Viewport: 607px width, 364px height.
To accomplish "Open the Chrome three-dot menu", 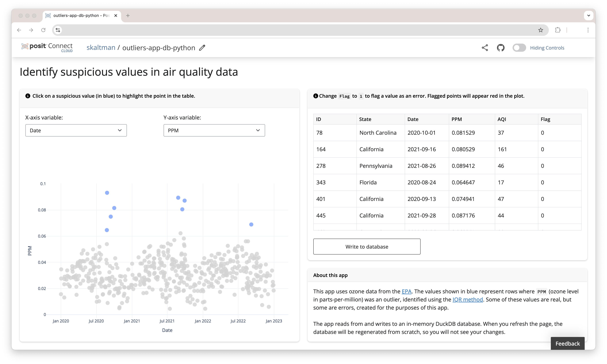I will [588, 30].
